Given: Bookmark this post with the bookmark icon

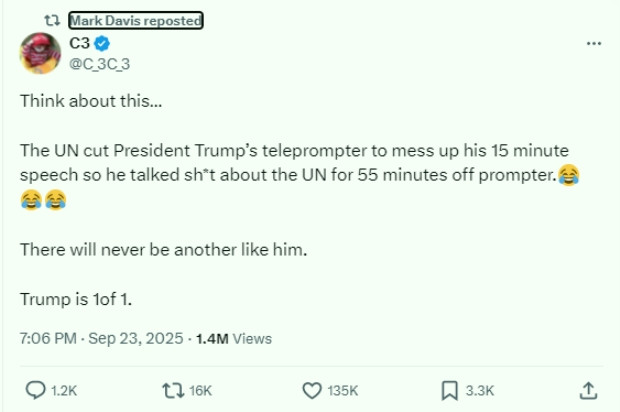Looking at the screenshot, I should 450,389.
